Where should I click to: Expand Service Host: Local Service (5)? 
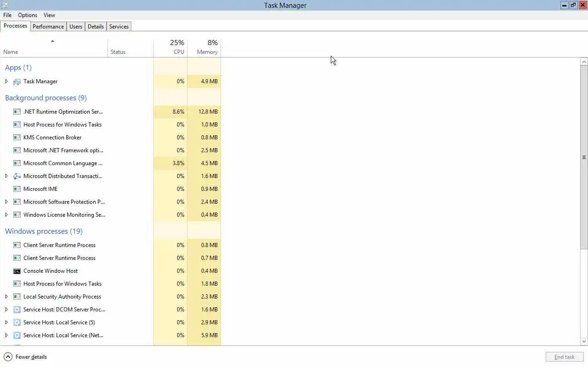click(6, 322)
